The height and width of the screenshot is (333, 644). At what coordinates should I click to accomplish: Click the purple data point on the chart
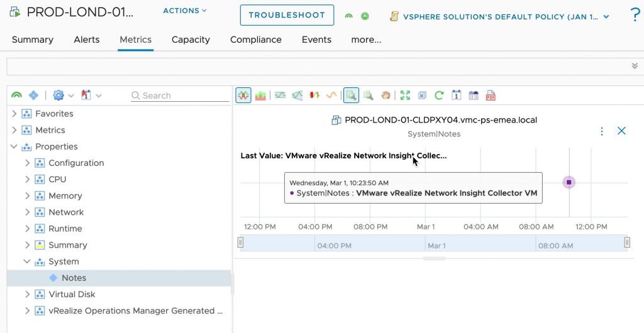pyautogui.click(x=569, y=182)
